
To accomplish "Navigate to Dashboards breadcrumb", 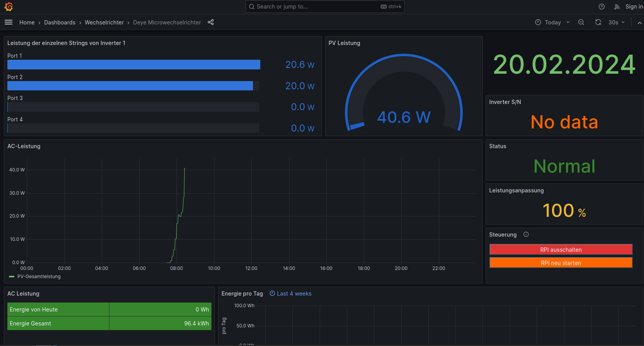I will click(x=60, y=22).
